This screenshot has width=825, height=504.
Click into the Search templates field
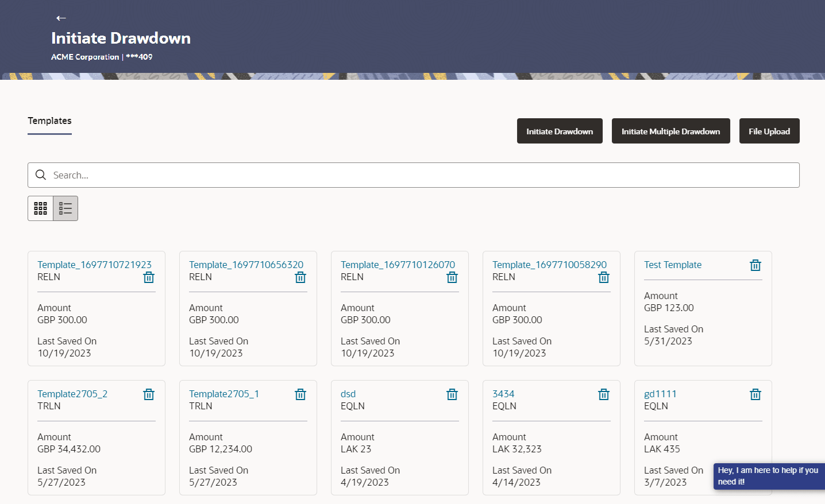414,175
